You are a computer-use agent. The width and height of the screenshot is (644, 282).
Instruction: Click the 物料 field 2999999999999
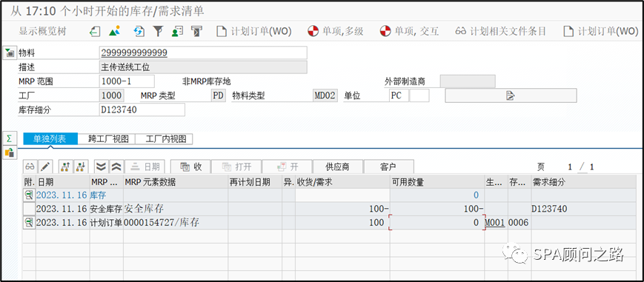click(x=203, y=53)
